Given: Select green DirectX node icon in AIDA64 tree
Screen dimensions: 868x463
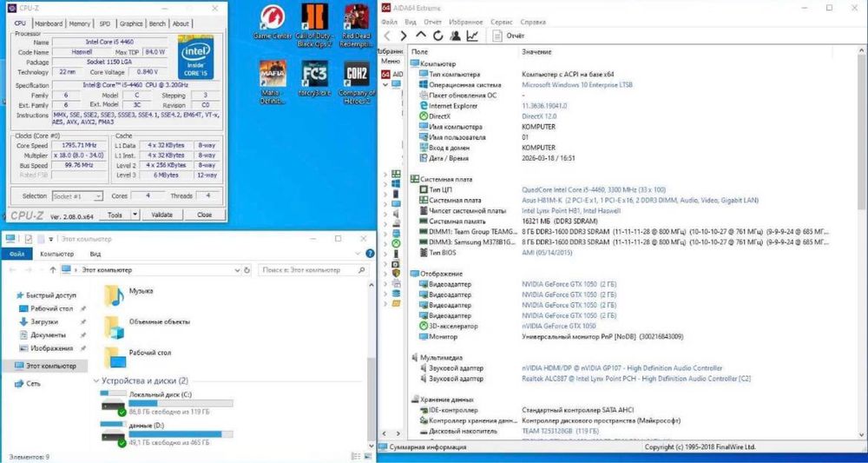Looking at the screenshot, I should coord(396,243).
